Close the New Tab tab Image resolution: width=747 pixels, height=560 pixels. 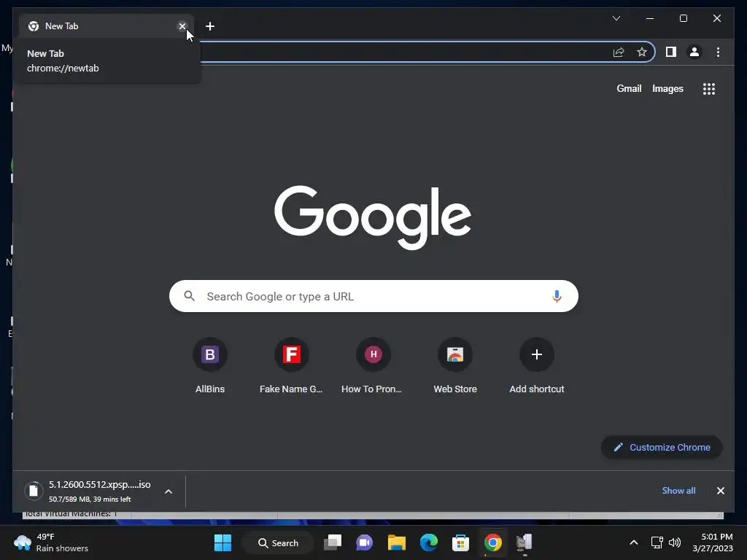point(182,26)
